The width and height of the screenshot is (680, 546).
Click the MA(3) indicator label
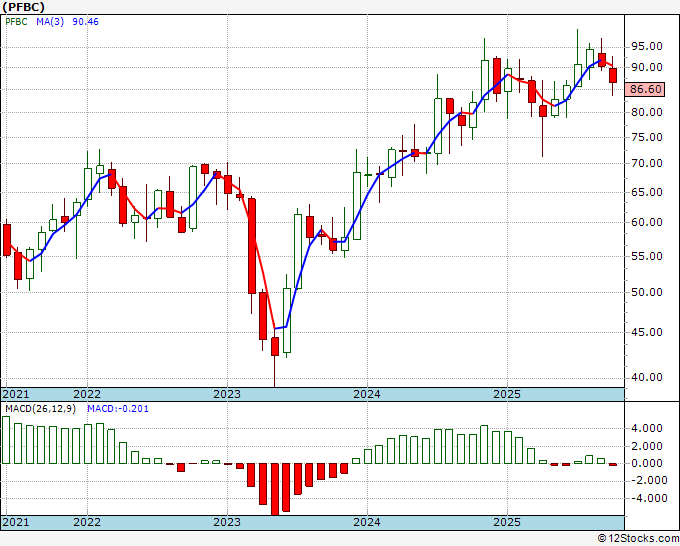point(50,22)
